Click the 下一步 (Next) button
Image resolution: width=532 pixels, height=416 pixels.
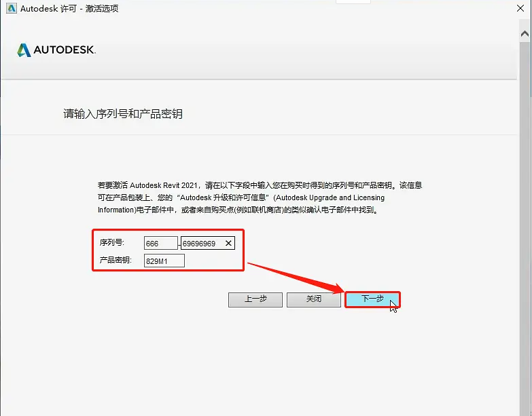pyautogui.click(x=372, y=299)
